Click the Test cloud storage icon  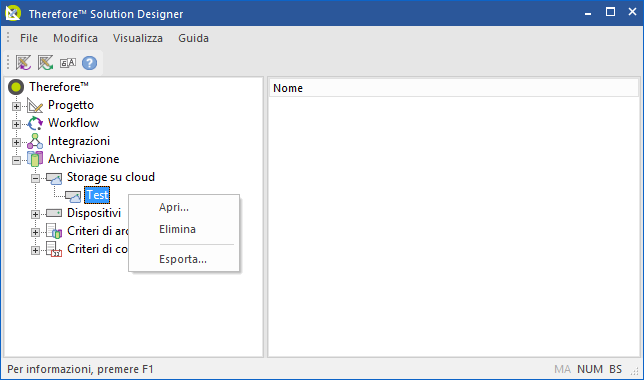(73, 196)
